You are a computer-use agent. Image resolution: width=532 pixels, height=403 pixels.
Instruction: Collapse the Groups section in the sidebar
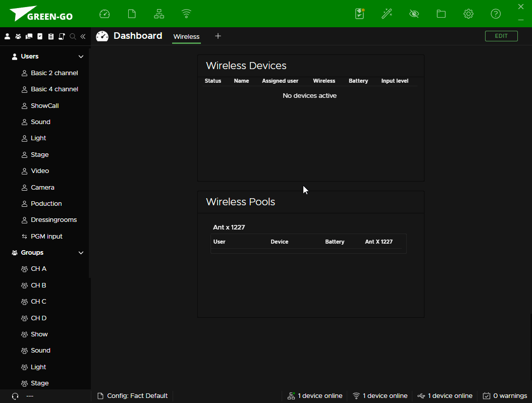point(81,253)
